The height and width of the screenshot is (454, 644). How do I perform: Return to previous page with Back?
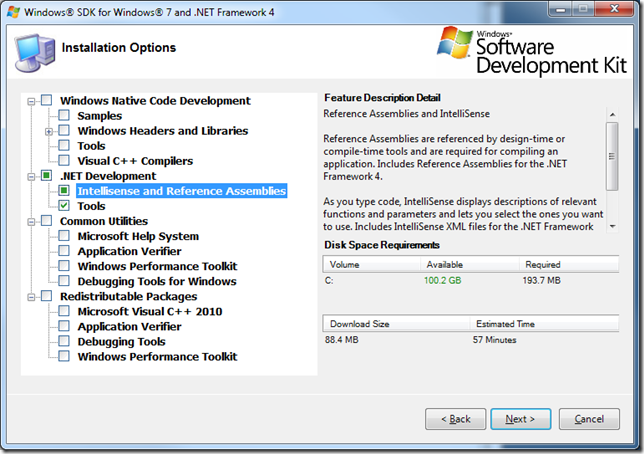pyautogui.click(x=455, y=419)
